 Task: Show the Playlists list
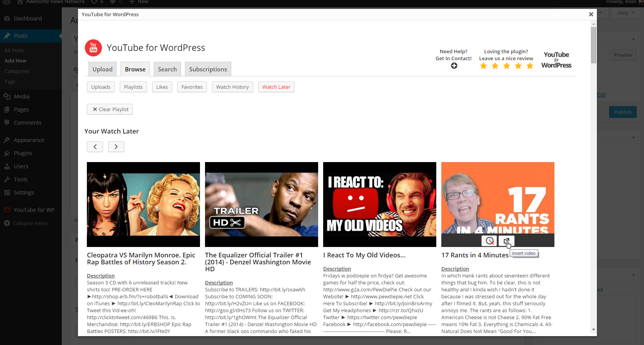(x=133, y=87)
